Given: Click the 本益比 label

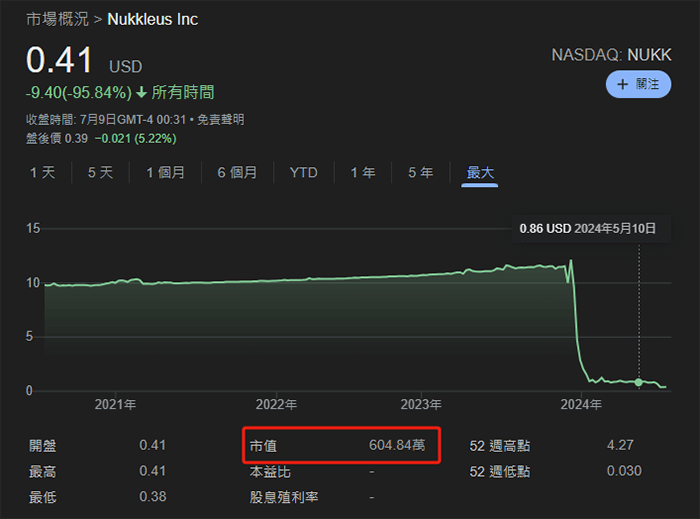Looking at the screenshot, I should pos(270,471).
